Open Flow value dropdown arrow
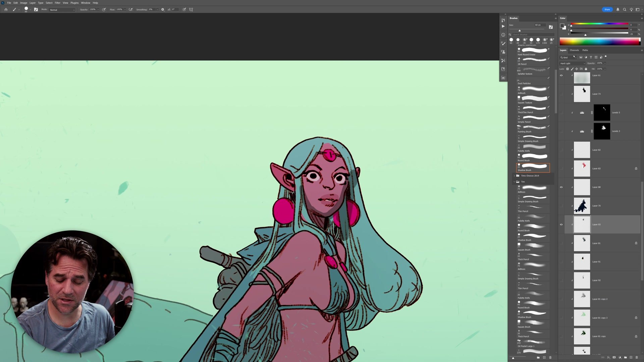Image resolution: width=644 pixels, height=362 pixels. click(x=125, y=10)
